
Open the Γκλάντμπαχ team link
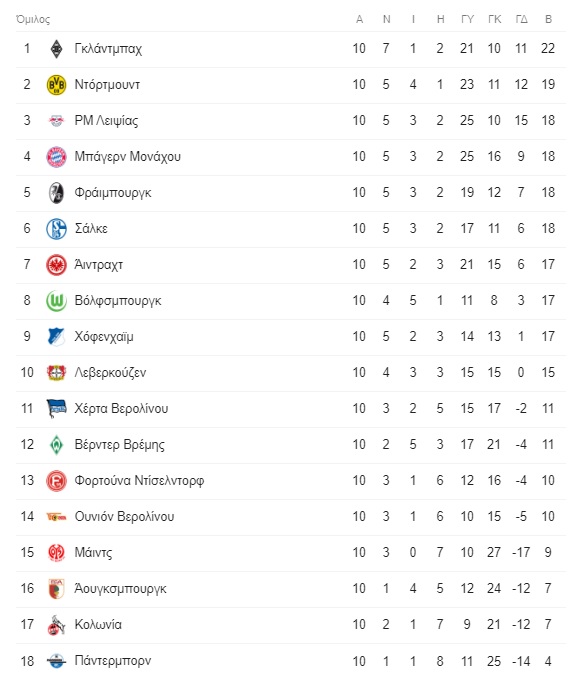[x=108, y=48]
